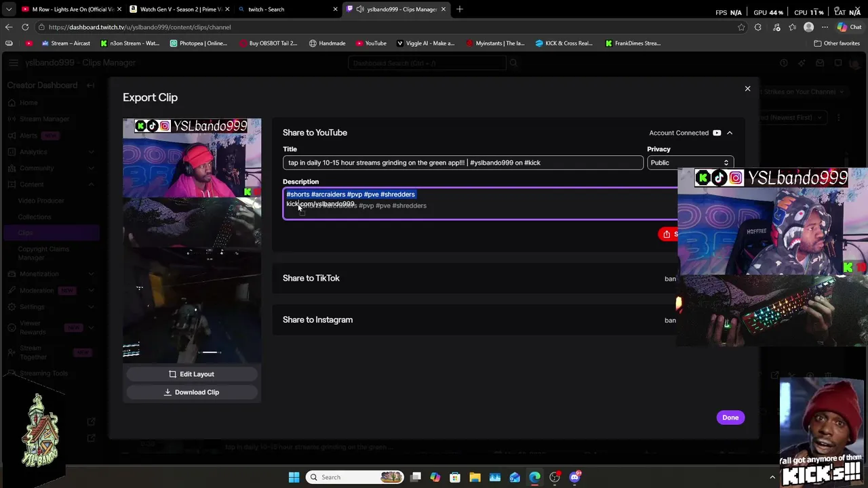Open Task View on the taskbar
Image resolution: width=868 pixels, height=488 pixels.
tap(416, 477)
